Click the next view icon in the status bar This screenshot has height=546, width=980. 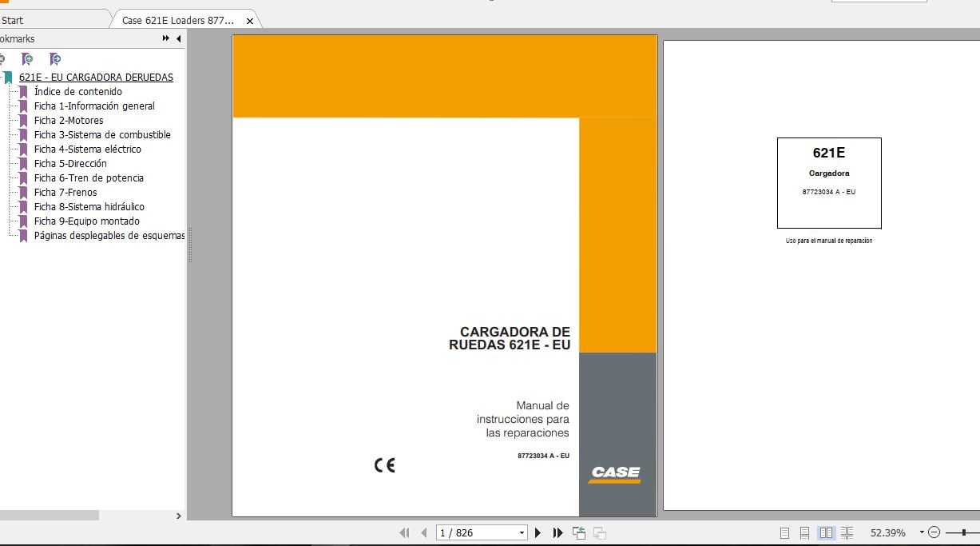click(x=600, y=532)
